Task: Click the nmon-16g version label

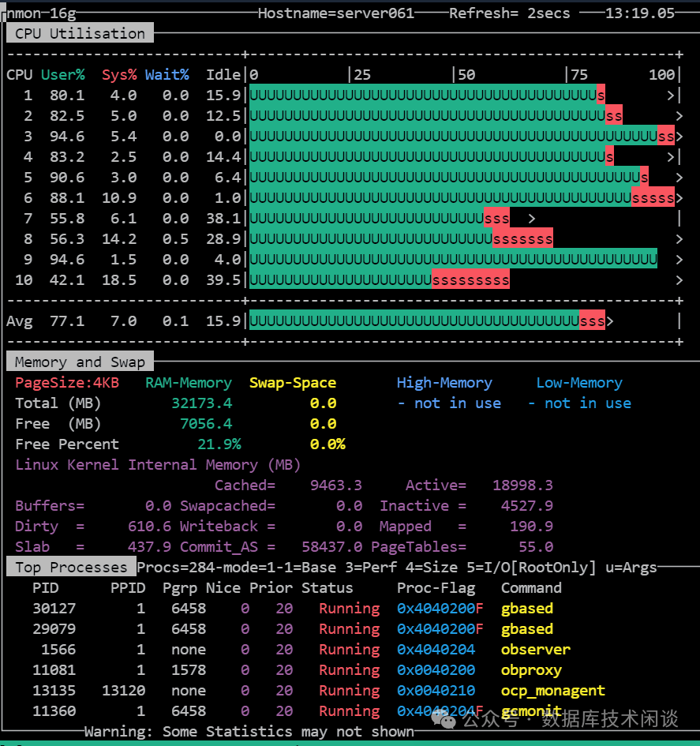Action: pyautogui.click(x=41, y=13)
